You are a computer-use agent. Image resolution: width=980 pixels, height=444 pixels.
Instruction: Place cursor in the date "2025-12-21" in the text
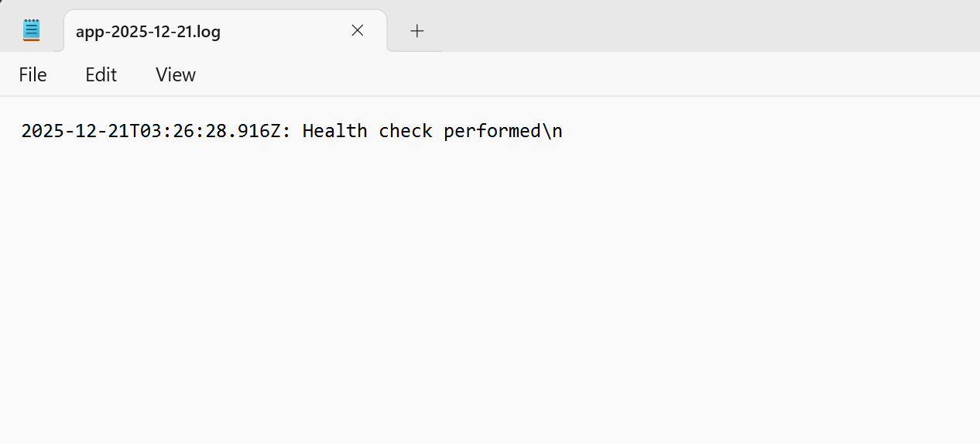point(74,131)
